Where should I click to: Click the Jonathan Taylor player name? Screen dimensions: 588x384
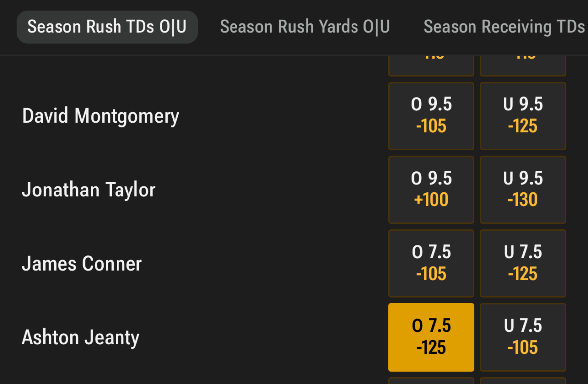(x=89, y=190)
